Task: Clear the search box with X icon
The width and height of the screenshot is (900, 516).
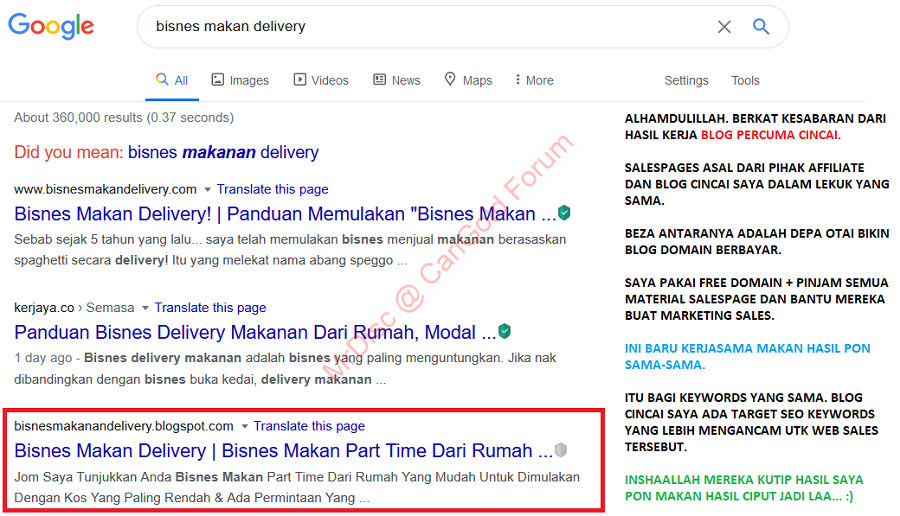Action: (724, 26)
